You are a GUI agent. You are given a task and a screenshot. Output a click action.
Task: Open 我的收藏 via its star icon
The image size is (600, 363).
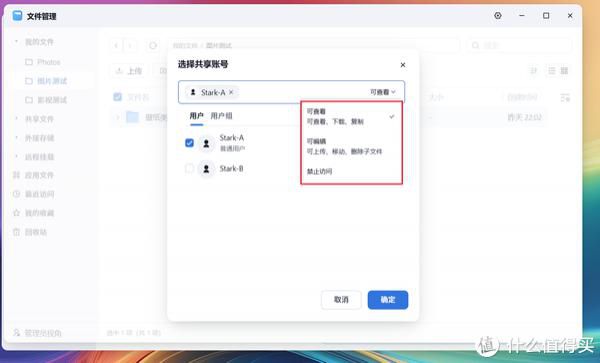pos(16,213)
